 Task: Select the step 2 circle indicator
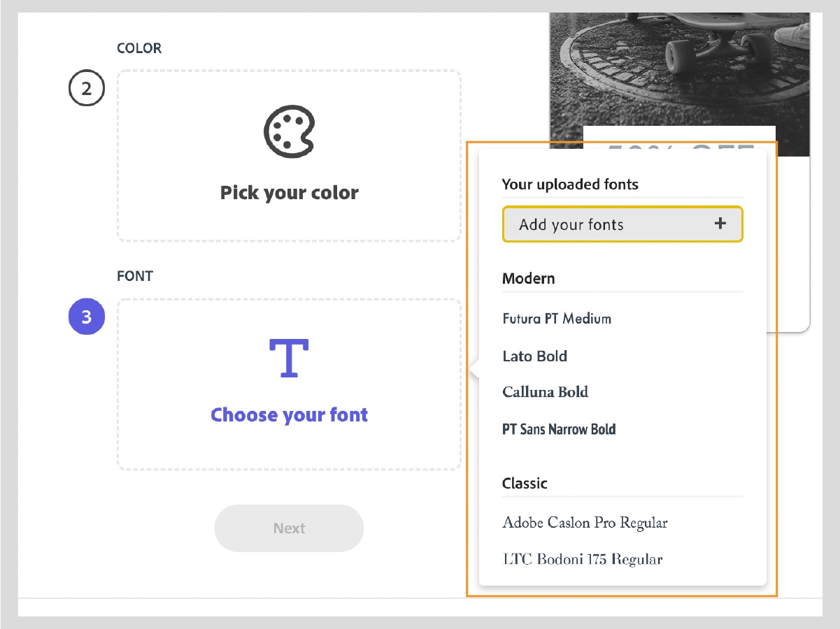point(86,89)
